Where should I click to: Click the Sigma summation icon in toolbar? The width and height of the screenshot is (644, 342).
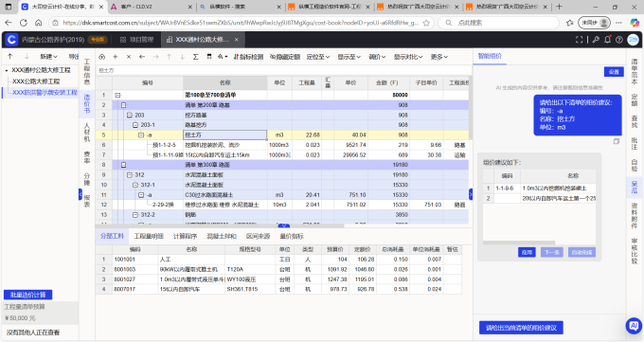[195, 57]
